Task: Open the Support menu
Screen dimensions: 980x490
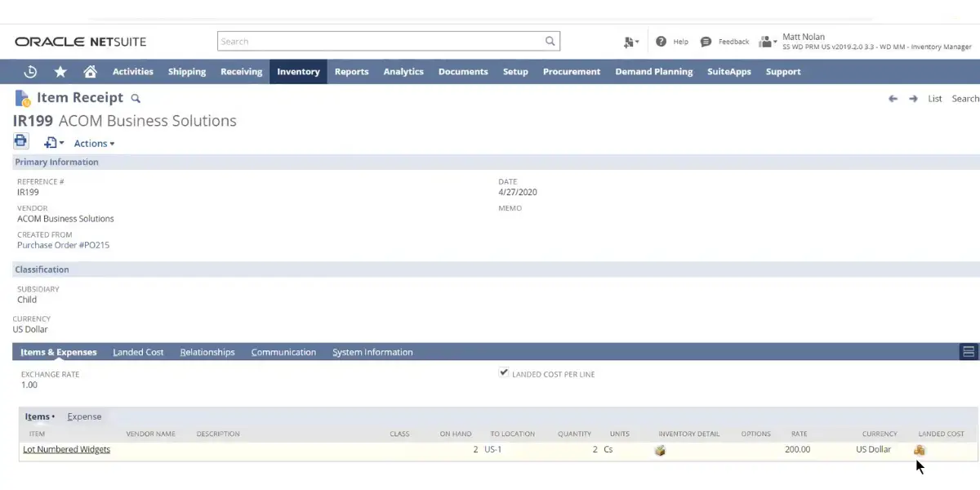Action: tap(783, 72)
